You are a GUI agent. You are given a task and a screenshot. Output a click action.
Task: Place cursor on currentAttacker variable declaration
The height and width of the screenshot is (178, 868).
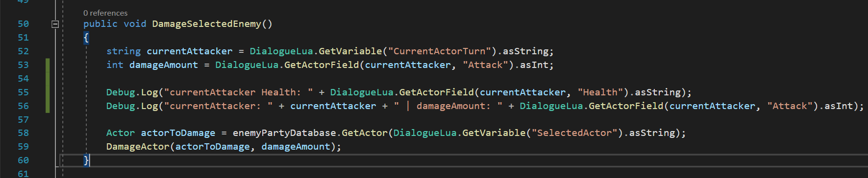click(x=190, y=51)
